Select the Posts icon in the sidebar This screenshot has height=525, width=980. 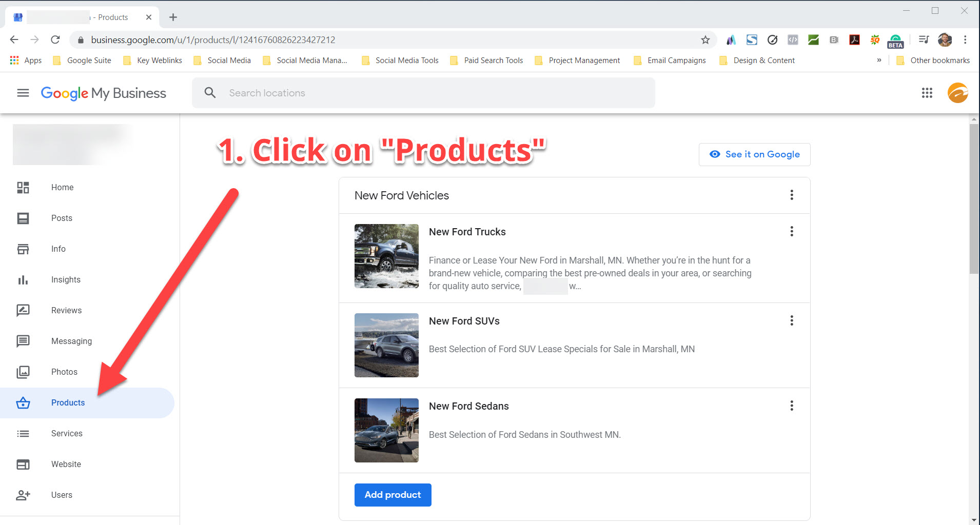[x=23, y=218]
